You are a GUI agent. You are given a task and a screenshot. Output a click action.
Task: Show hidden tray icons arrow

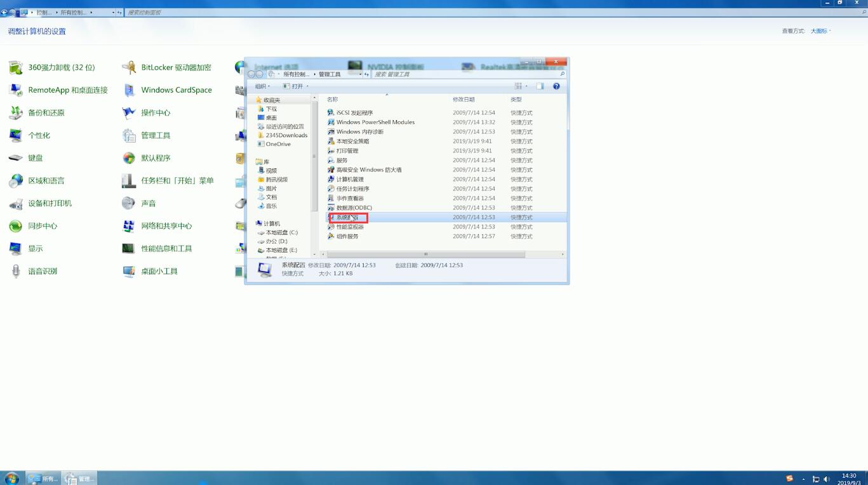[x=804, y=479]
